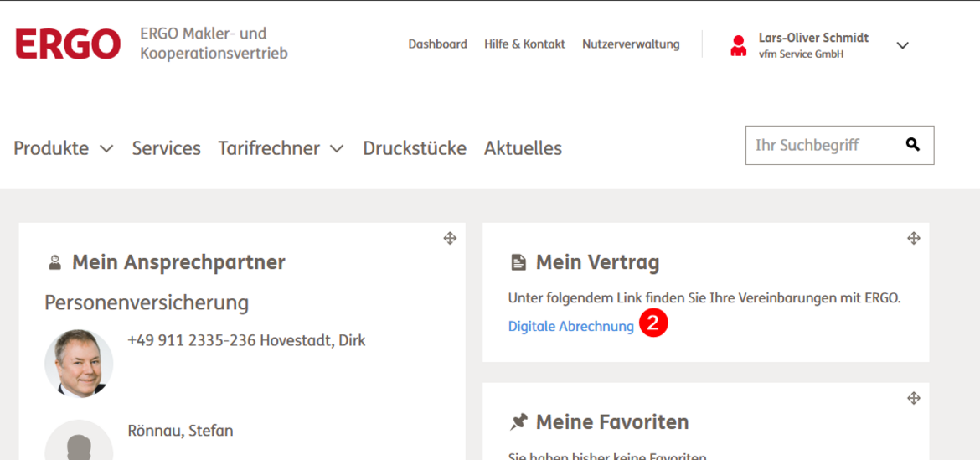Open the Tarifrechner dropdown menu
This screenshot has height=460, width=980.
[281, 149]
